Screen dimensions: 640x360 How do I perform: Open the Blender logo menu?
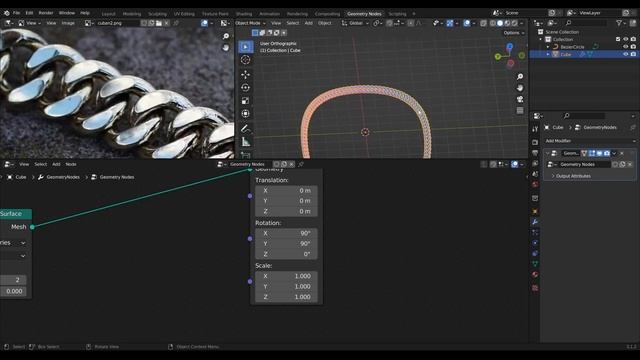coord(7,13)
